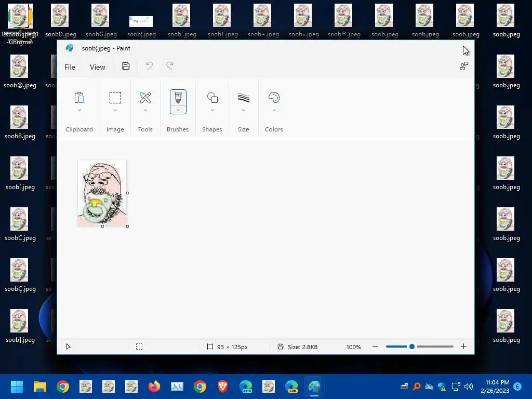Viewport: 532px width, 399px height.
Task: Click the cursor position icon in status bar
Action: pos(68,347)
